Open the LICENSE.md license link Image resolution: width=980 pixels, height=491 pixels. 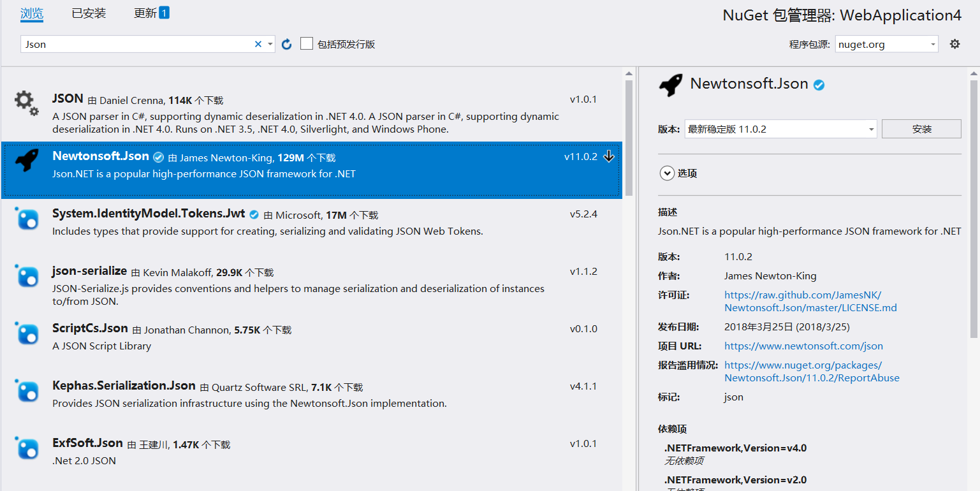pos(810,301)
